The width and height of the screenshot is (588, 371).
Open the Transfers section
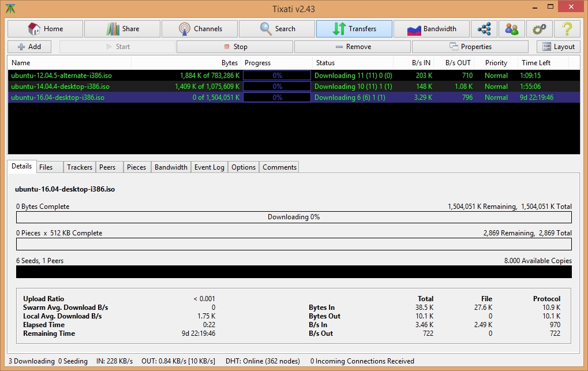point(354,29)
